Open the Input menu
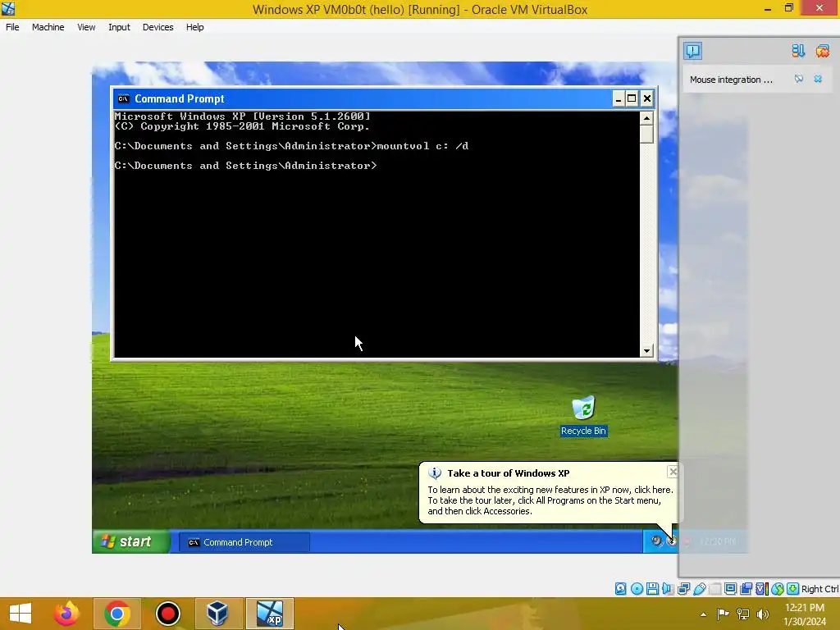 [119, 27]
